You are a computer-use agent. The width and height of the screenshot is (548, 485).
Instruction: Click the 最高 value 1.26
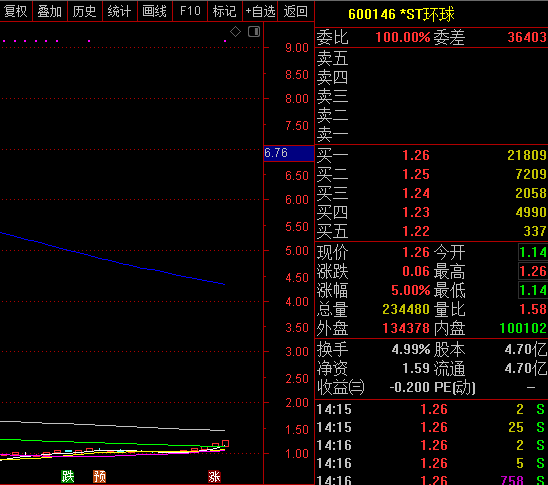tap(533, 271)
